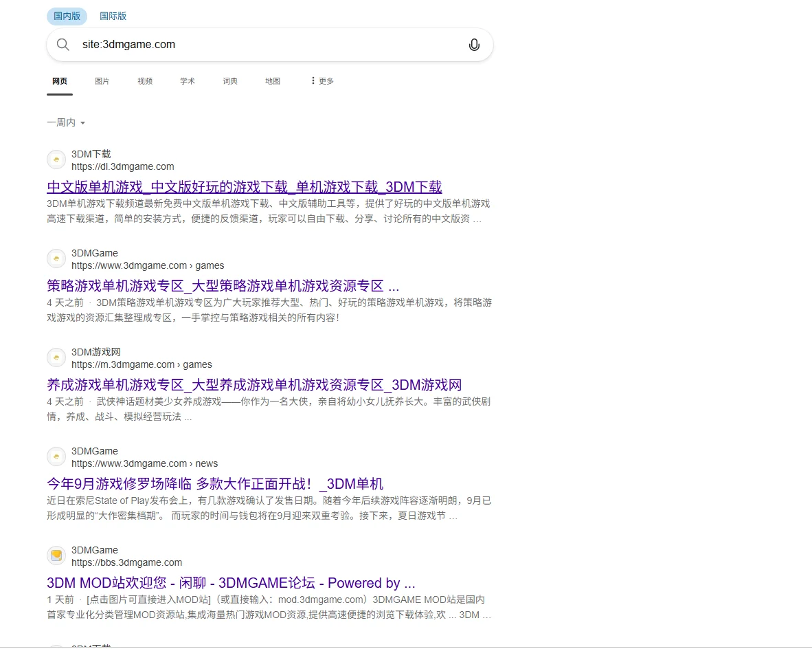Image resolution: width=812 pixels, height=649 pixels.
Task: Select the 学术 tab
Action: click(188, 81)
